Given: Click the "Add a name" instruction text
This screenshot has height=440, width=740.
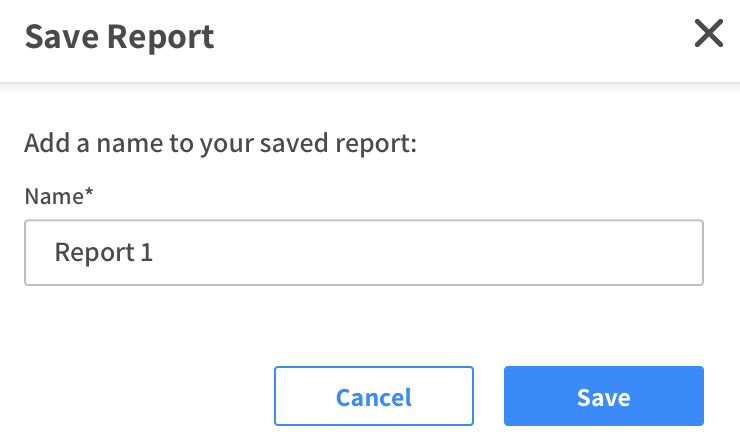Looking at the screenshot, I should click(219, 143).
